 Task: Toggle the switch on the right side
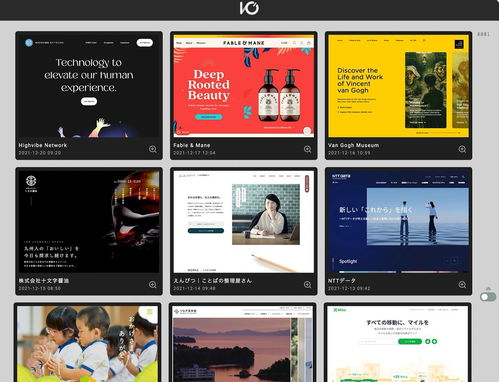click(x=488, y=297)
